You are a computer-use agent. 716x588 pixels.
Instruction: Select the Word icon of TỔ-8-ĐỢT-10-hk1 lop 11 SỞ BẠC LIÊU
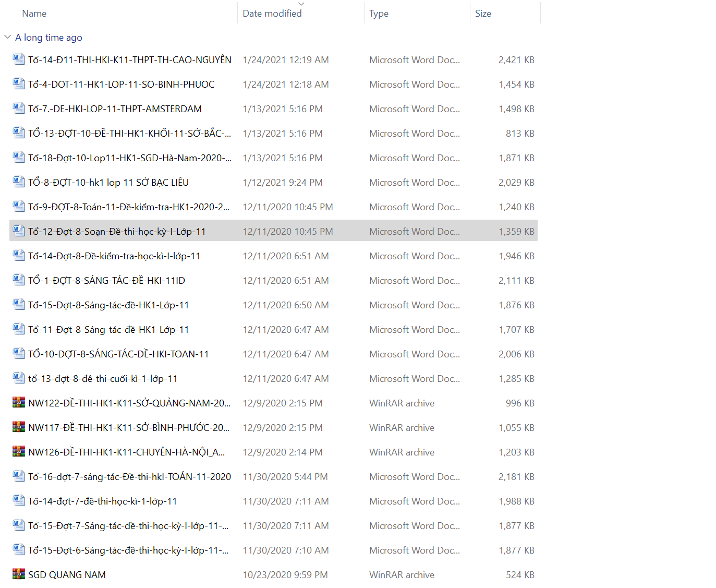coord(19,182)
